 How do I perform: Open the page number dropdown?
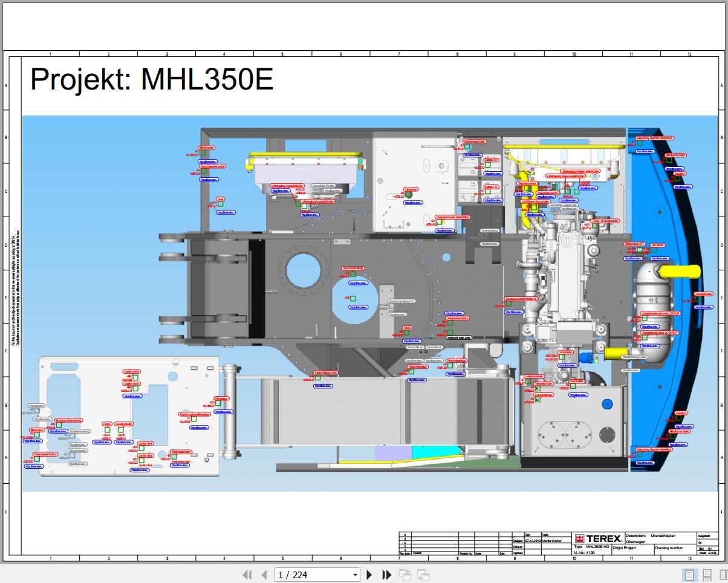(x=355, y=574)
